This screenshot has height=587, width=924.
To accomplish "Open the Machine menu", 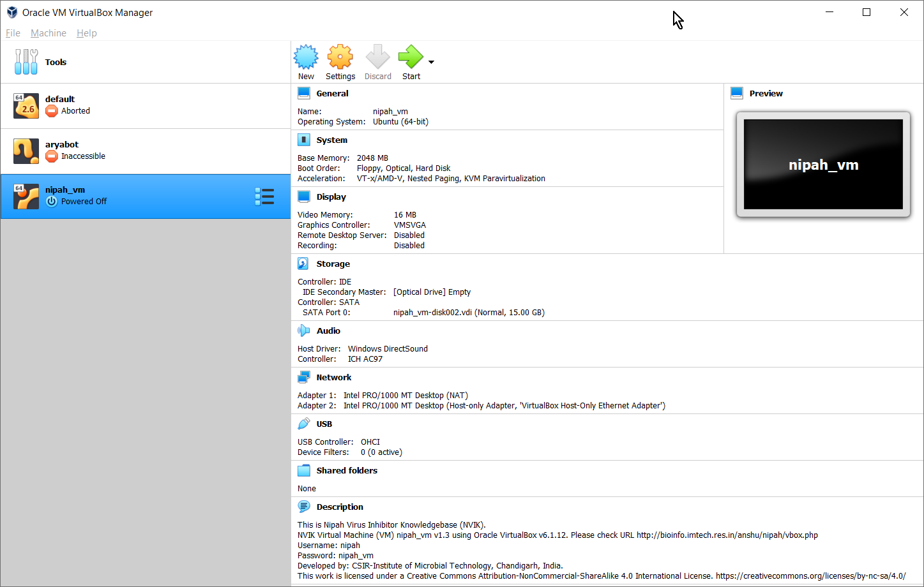I will pos(49,33).
